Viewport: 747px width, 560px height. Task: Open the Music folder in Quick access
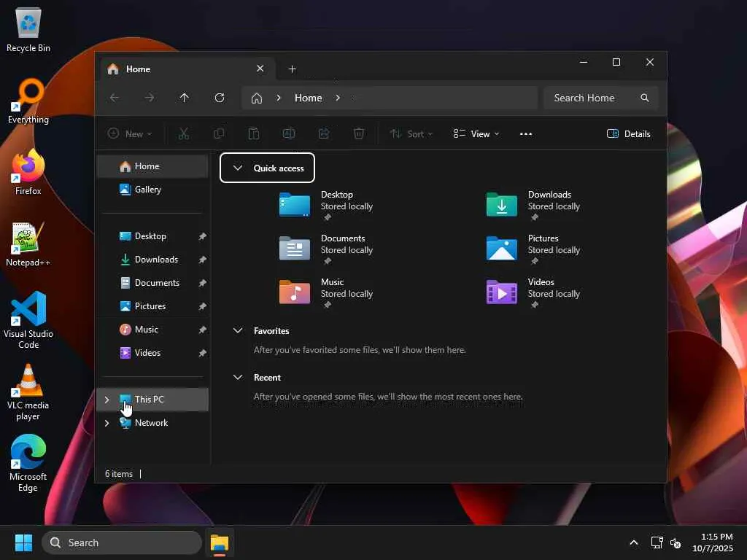(x=326, y=293)
